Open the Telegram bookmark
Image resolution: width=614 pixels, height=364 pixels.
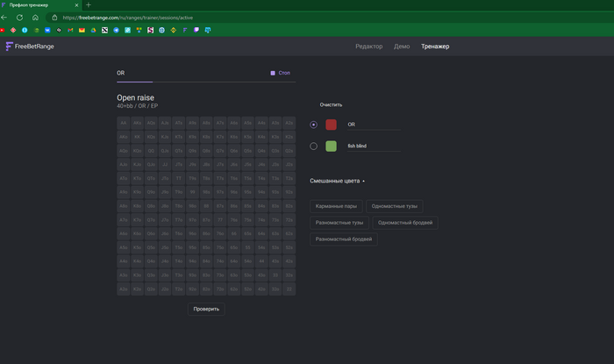pos(117,30)
